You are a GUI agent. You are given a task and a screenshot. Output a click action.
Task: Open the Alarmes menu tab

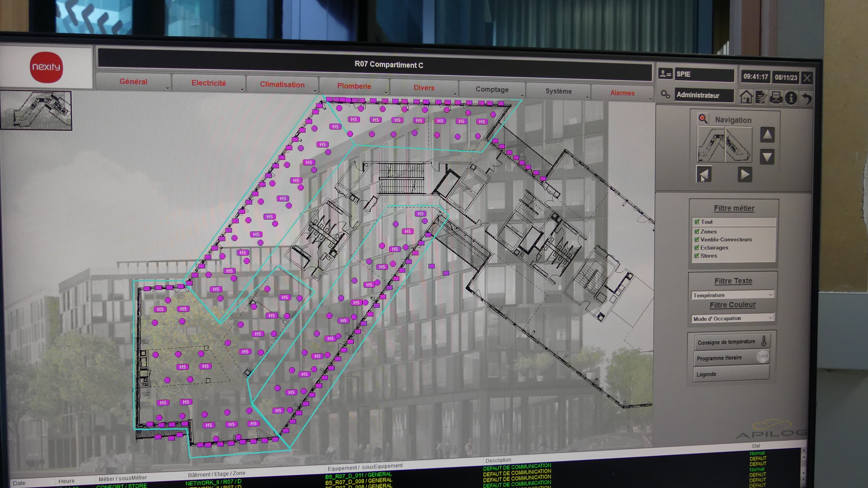point(622,93)
